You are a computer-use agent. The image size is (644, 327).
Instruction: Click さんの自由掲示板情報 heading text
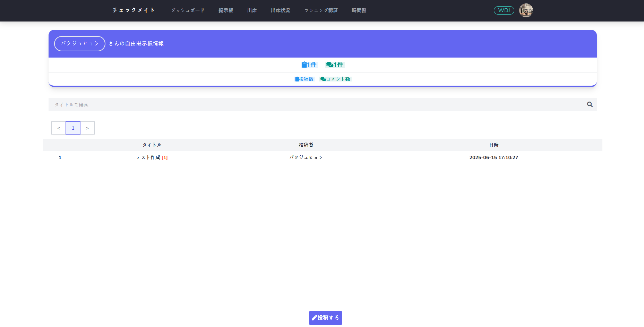tap(136, 44)
